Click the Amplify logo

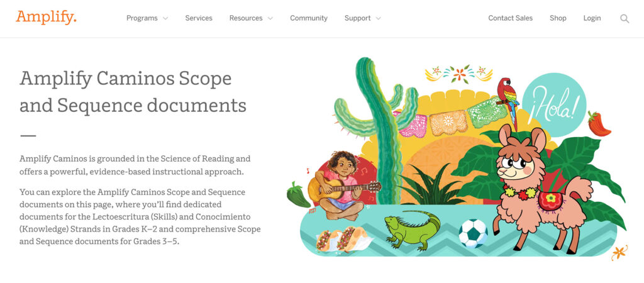pyautogui.click(x=46, y=17)
